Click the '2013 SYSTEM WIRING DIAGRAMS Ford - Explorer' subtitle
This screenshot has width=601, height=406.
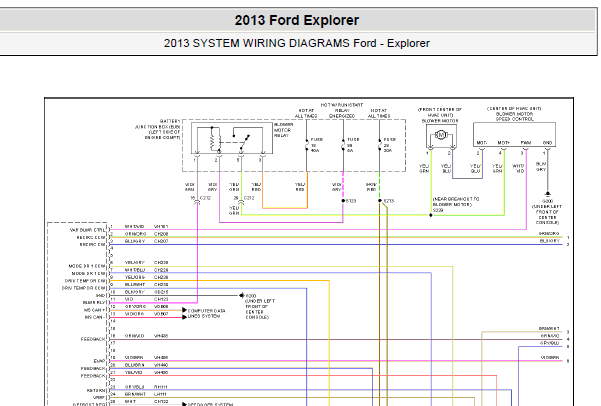pos(297,43)
